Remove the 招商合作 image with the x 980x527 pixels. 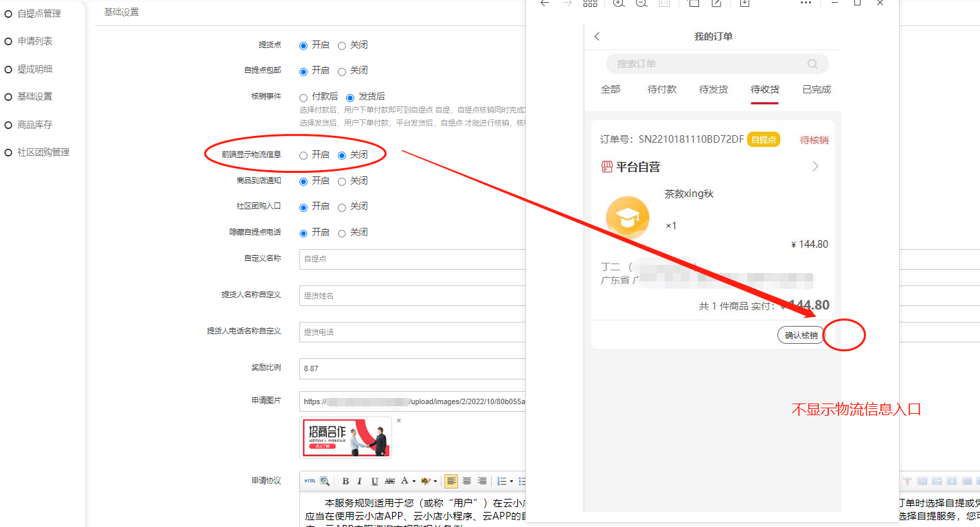[x=398, y=421]
